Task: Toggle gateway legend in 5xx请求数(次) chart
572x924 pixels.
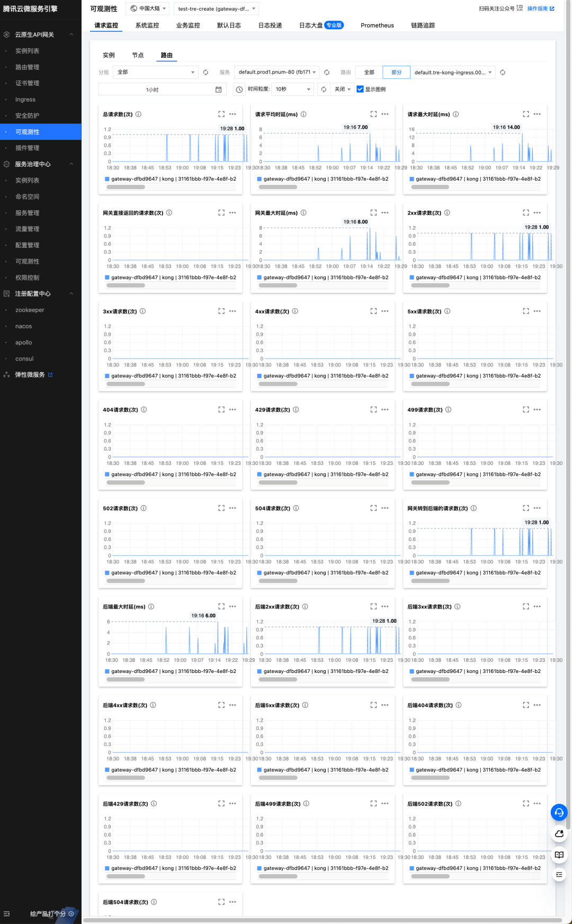Action: pos(475,376)
